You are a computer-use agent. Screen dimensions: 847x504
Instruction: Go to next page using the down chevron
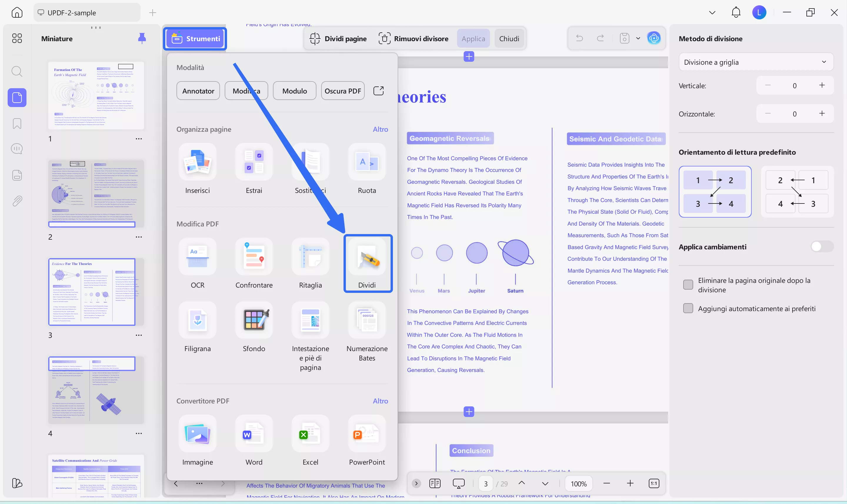(x=545, y=483)
